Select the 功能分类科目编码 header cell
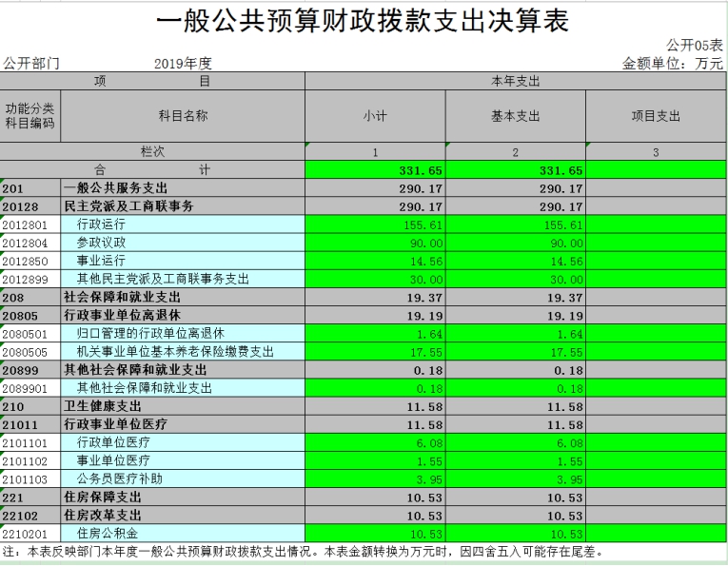 point(30,116)
